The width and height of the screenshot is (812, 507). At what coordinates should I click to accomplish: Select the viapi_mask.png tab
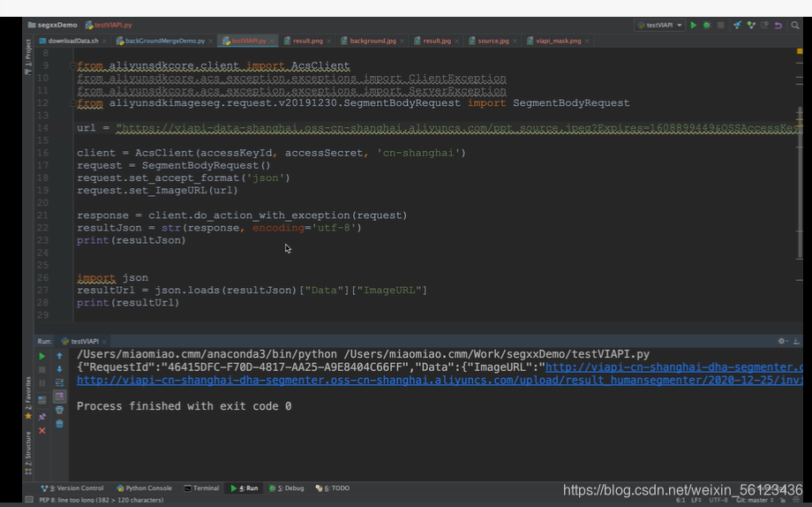(558, 41)
